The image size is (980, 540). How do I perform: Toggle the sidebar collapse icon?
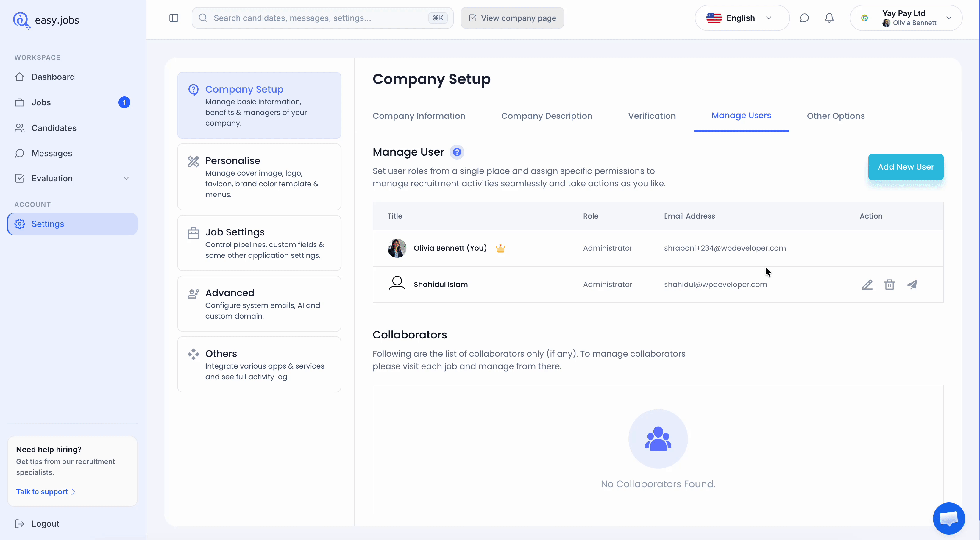(174, 18)
